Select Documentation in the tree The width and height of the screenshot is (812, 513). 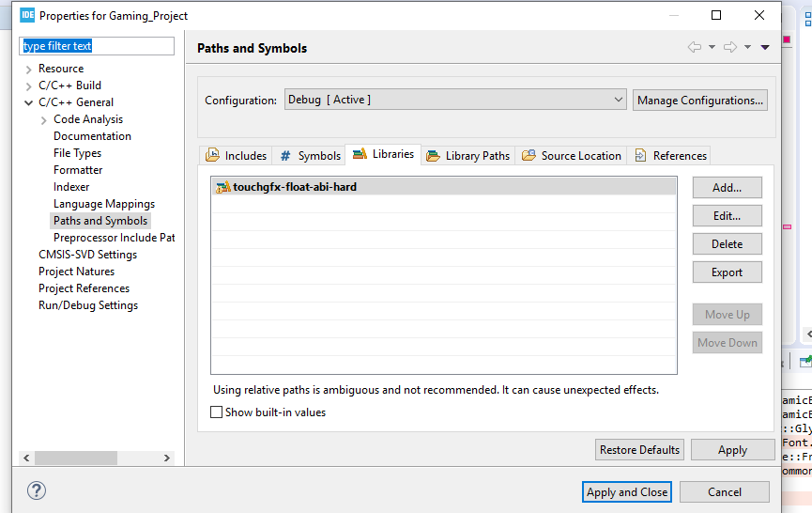tap(92, 136)
